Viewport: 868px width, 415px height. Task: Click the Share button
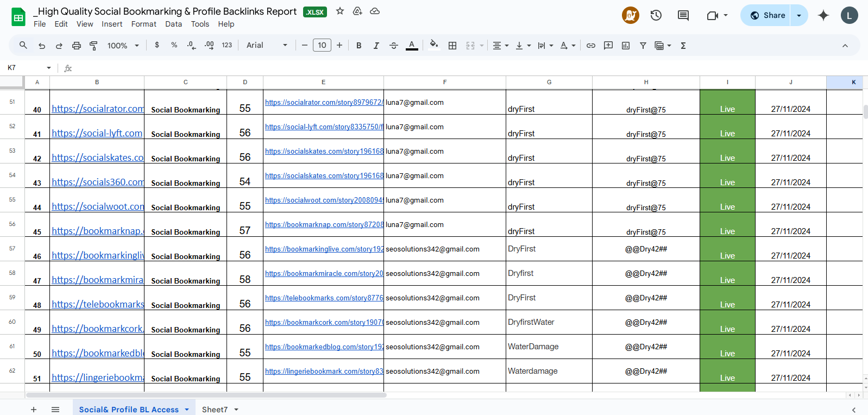coord(767,15)
